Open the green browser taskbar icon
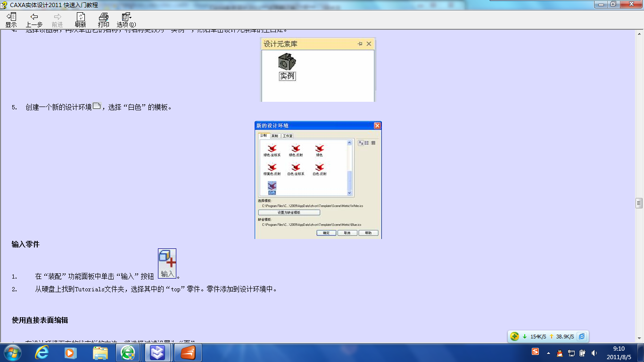Viewport: 644px width, 362px height. point(128,353)
